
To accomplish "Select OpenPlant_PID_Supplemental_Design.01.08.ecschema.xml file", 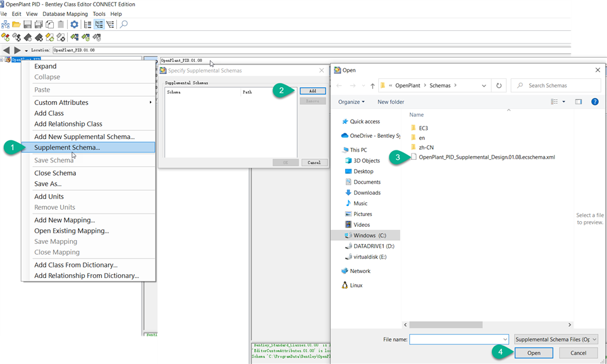I will pyautogui.click(x=486, y=157).
